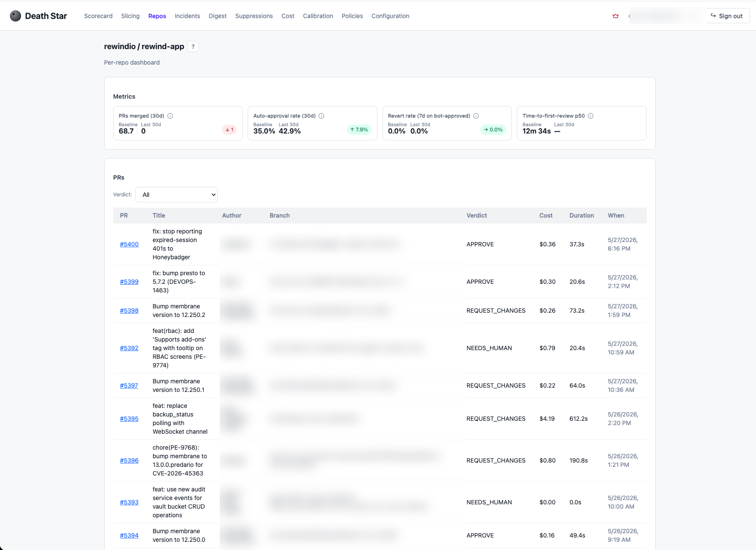Go to the Cost page
Image resolution: width=756 pixels, height=550 pixels.
click(288, 16)
